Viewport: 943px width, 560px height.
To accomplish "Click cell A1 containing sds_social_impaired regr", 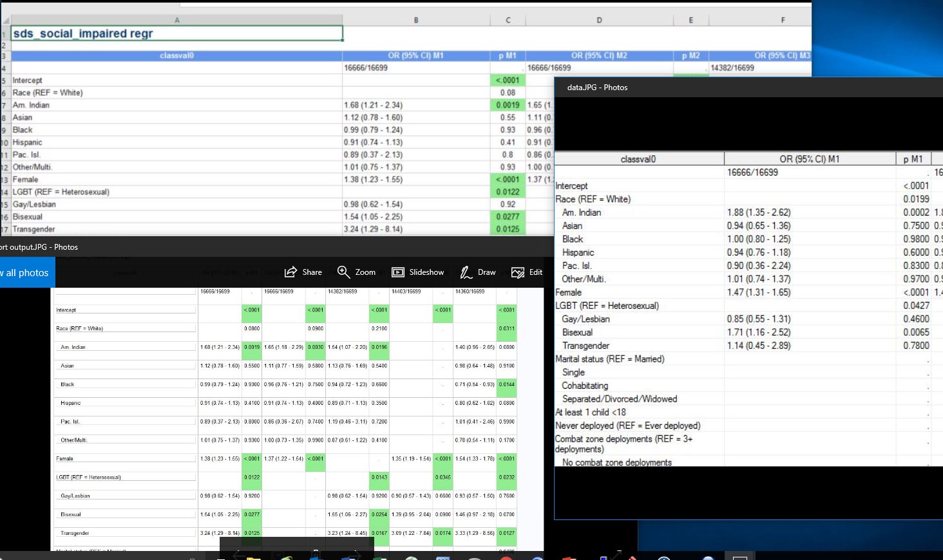I will click(176, 33).
